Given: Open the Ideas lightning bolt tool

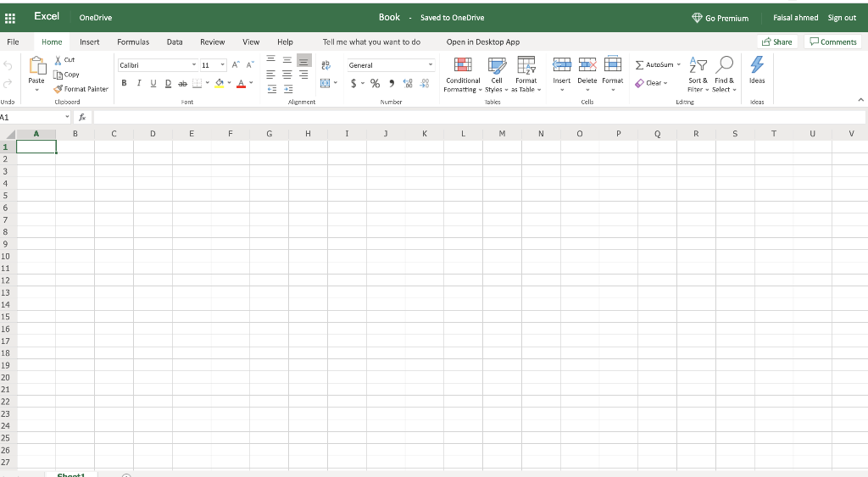Looking at the screenshot, I should (757, 65).
